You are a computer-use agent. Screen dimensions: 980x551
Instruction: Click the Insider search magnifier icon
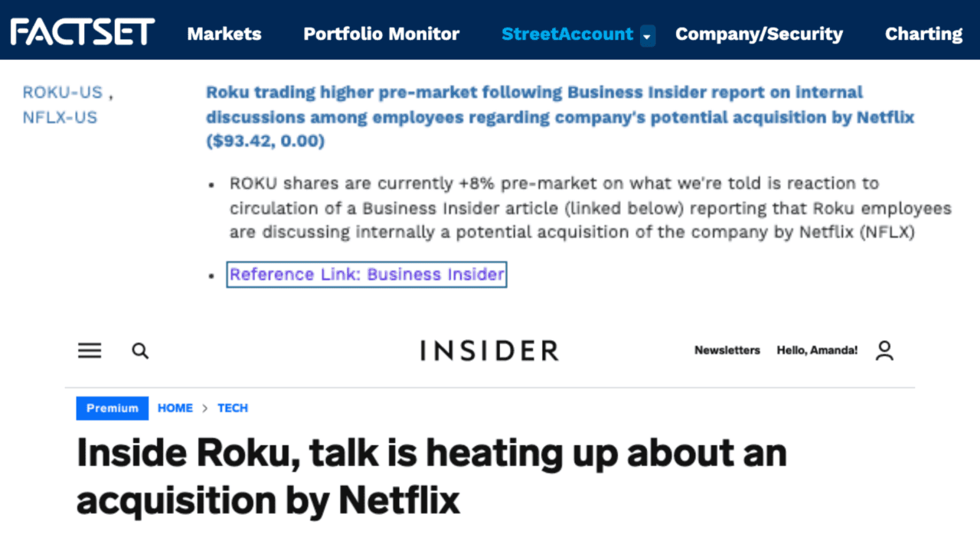click(140, 350)
